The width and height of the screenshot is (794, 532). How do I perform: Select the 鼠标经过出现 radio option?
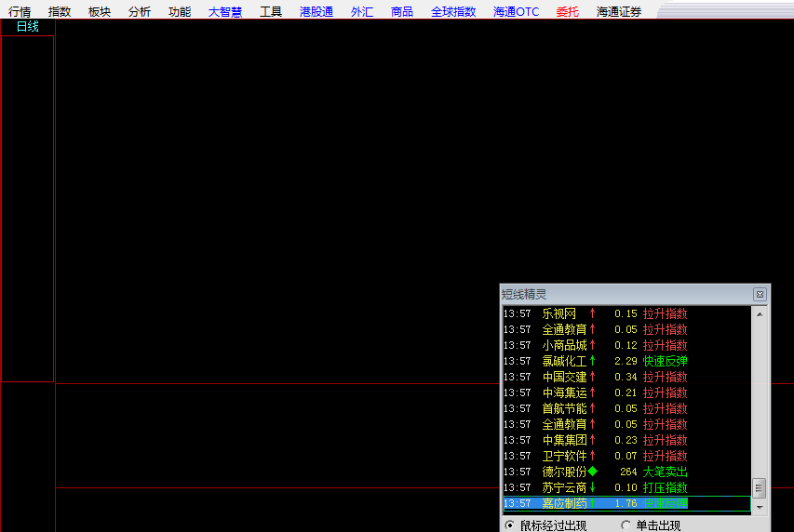tap(510, 525)
